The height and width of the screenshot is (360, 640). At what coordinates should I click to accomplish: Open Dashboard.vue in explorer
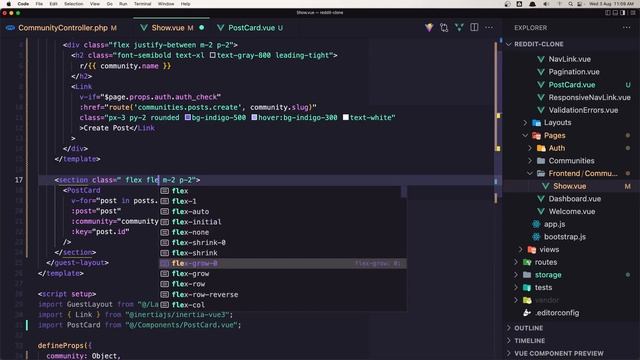point(574,199)
